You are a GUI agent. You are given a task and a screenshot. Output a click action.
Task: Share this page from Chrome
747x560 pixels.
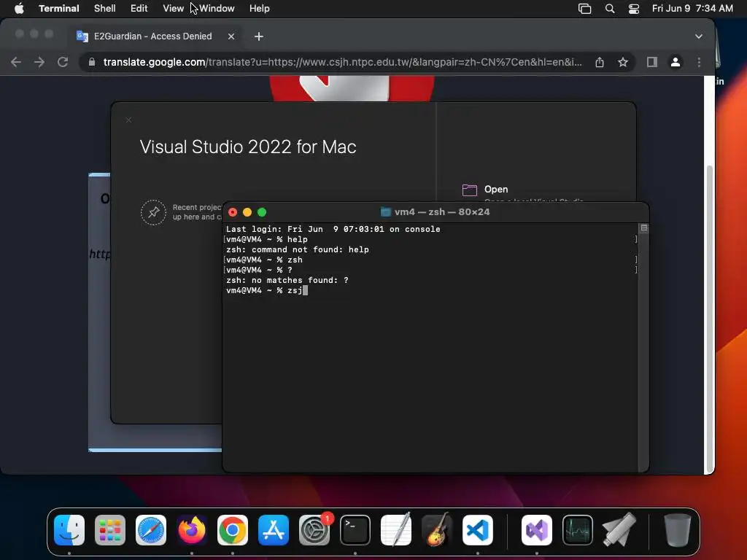coord(600,62)
